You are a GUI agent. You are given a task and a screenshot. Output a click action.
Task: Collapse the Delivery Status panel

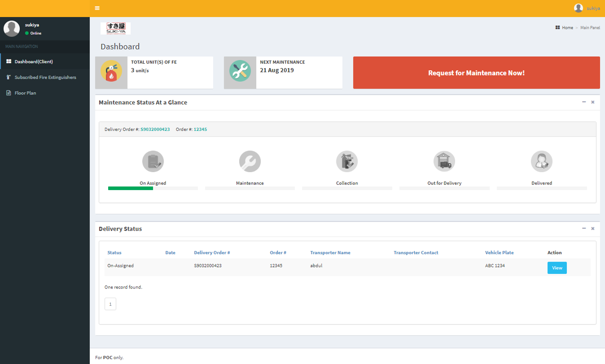(584, 228)
